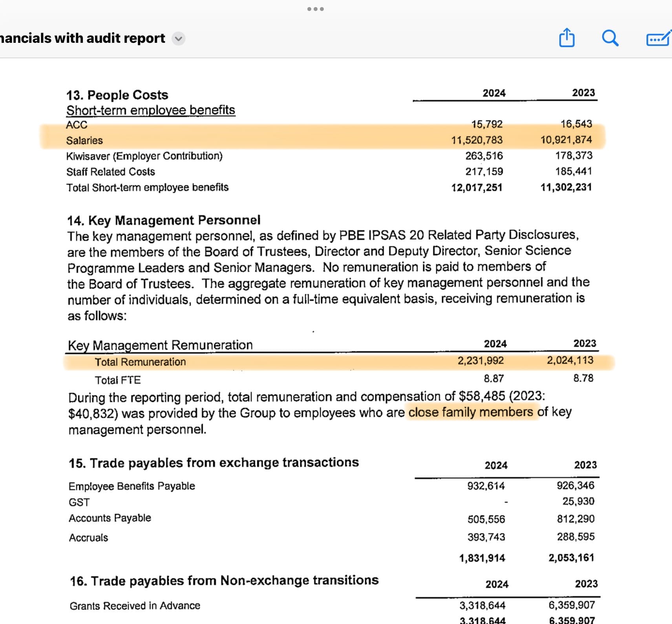Select the "13. People Costs" heading
672x624 pixels.
[117, 95]
